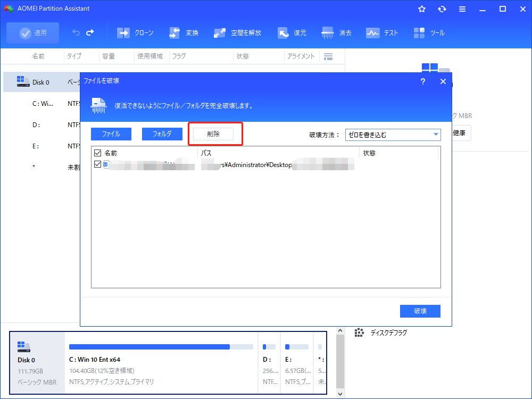Open the ツール tools menu

[429, 33]
